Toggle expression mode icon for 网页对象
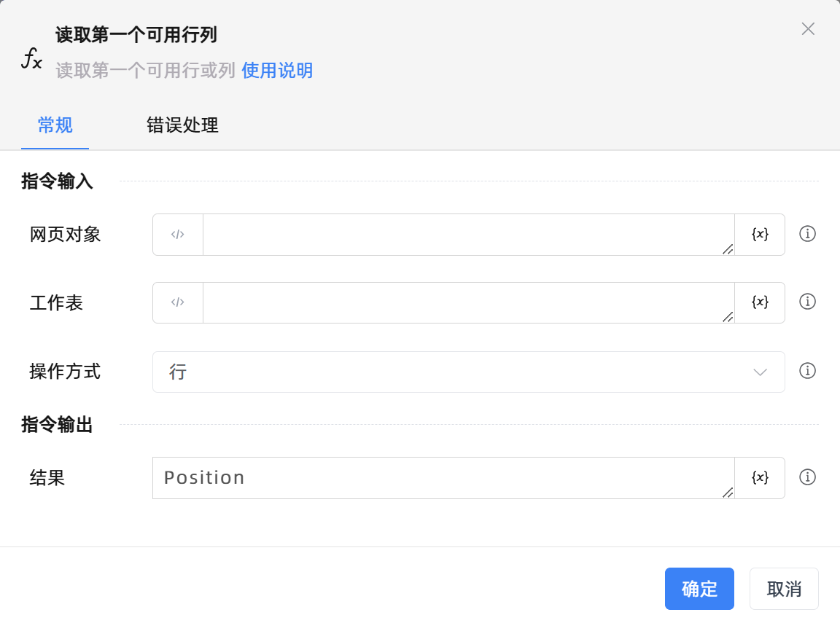 point(178,235)
